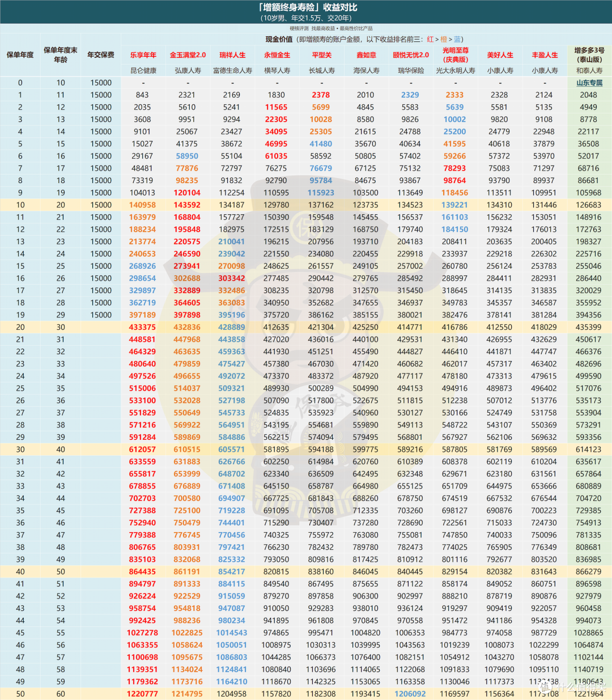The width and height of the screenshot is (612, 700).
Task: Select the 增多多3号(泰山版) product header
Action: [589, 55]
